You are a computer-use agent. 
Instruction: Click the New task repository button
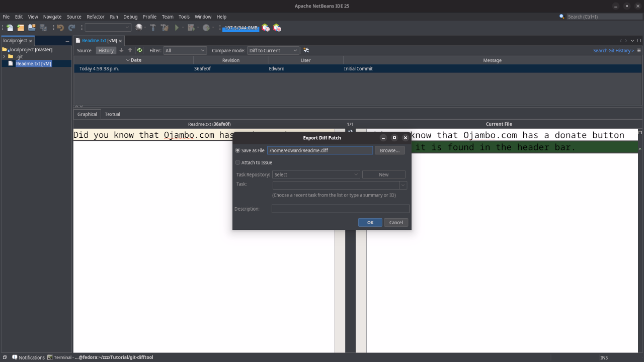pyautogui.click(x=384, y=174)
